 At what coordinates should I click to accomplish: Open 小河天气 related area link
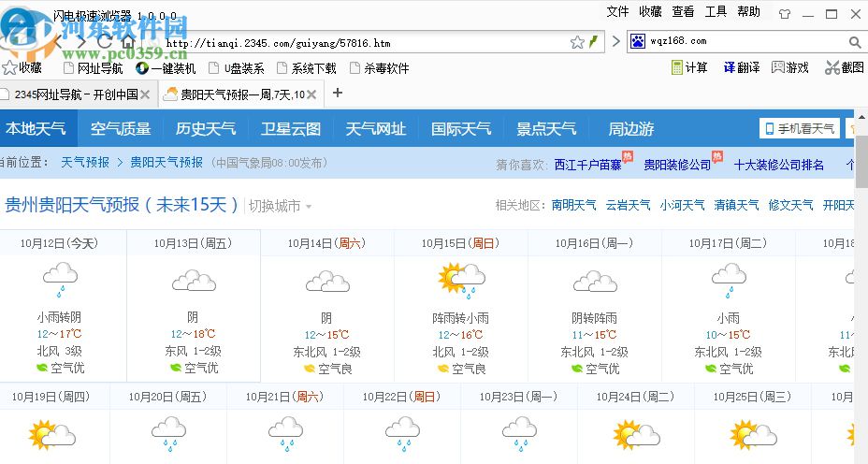[682, 205]
